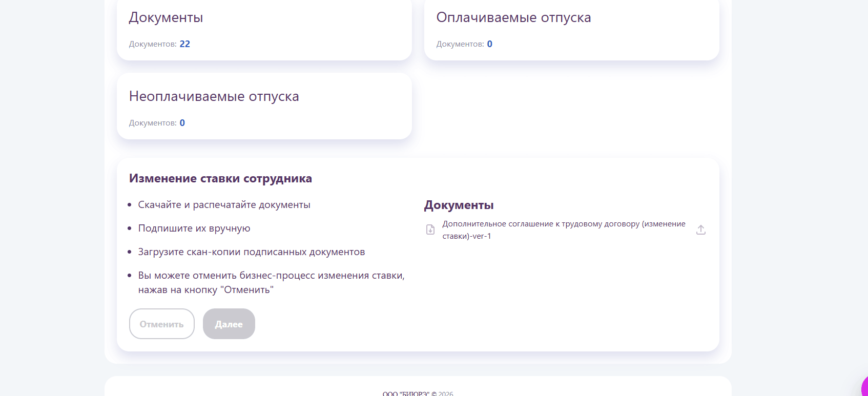Click the text Загрузите скан-копии подписанных документов
This screenshot has width=868, height=396.
252,252
